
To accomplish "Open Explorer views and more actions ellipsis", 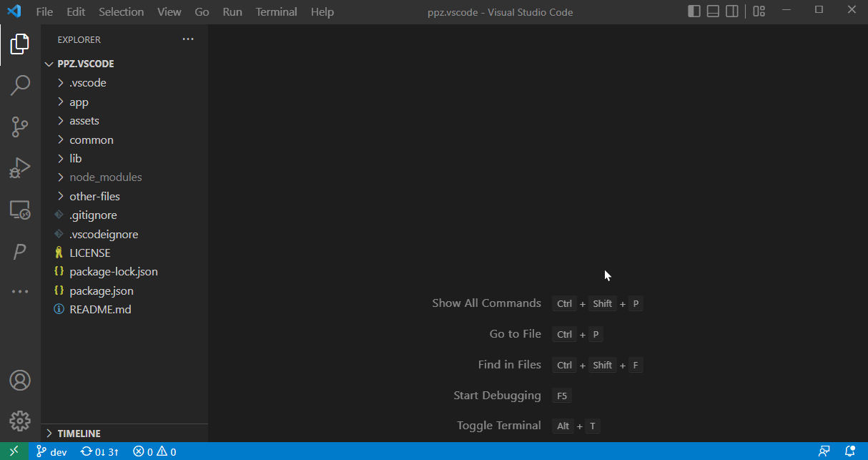I will (188, 39).
